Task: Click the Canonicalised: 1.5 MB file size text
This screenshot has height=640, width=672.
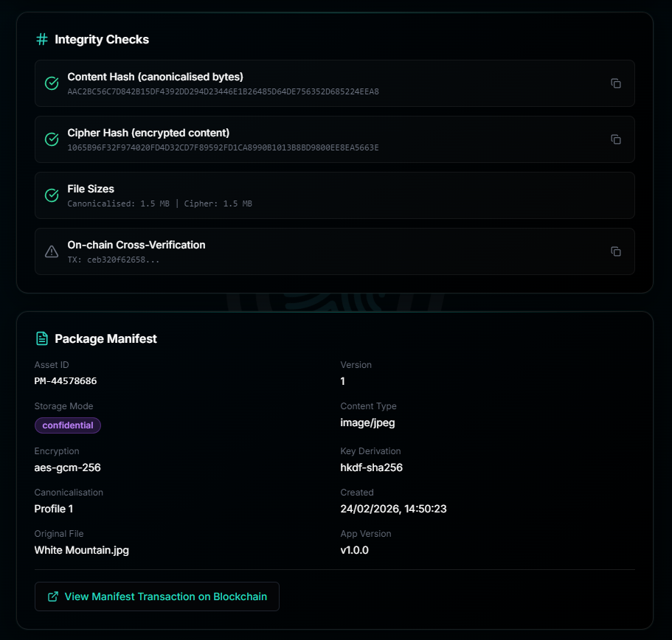Action: [118, 204]
